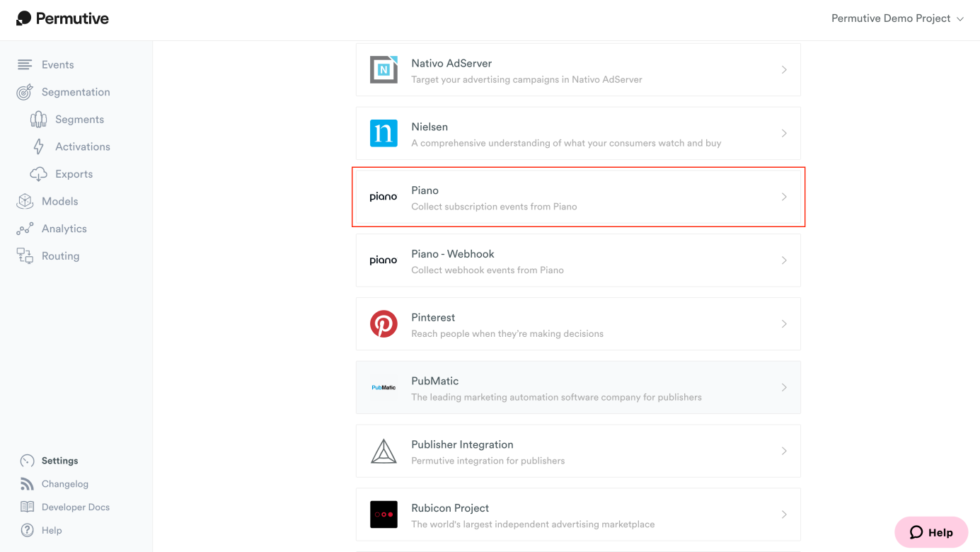Screen dimensions: 980x552
Task: Click the Nativo AdServer logo
Action: tap(384, 69)
